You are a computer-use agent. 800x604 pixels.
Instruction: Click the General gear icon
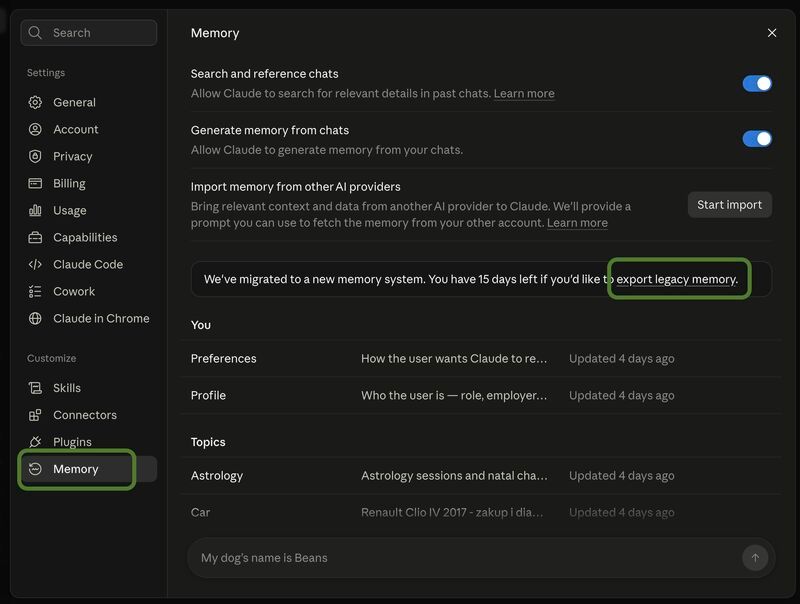(35, 102)
